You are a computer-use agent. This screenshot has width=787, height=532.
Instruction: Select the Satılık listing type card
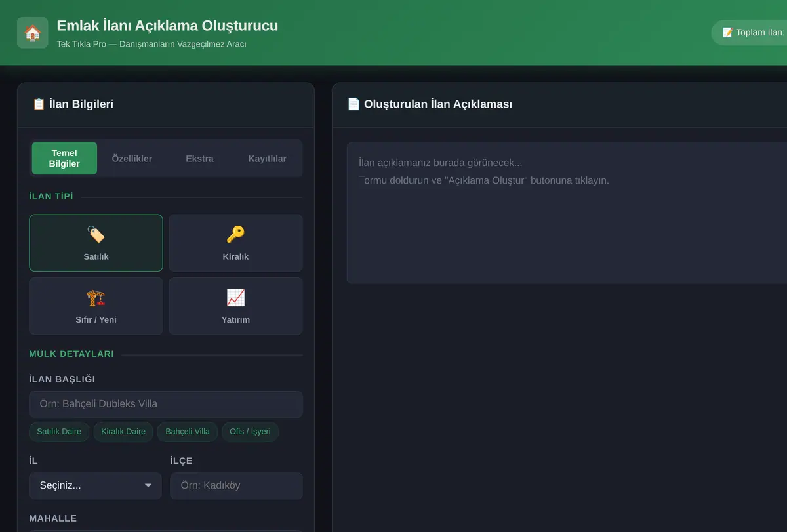(96, 243)
